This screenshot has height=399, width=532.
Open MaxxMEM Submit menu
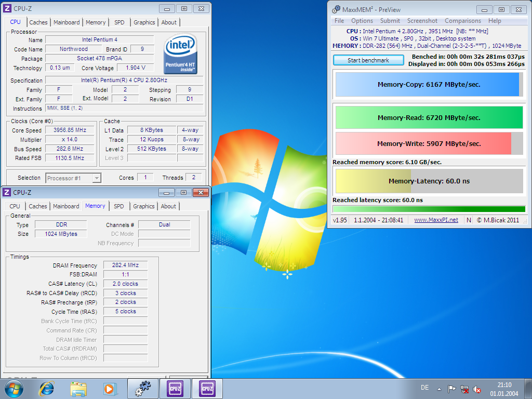click(x=390, y=21)
